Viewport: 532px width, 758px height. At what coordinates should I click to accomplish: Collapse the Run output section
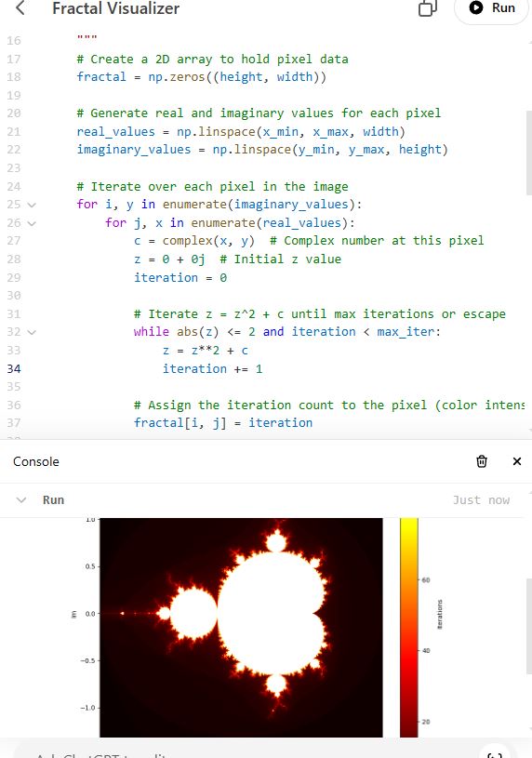click(21, 499)
